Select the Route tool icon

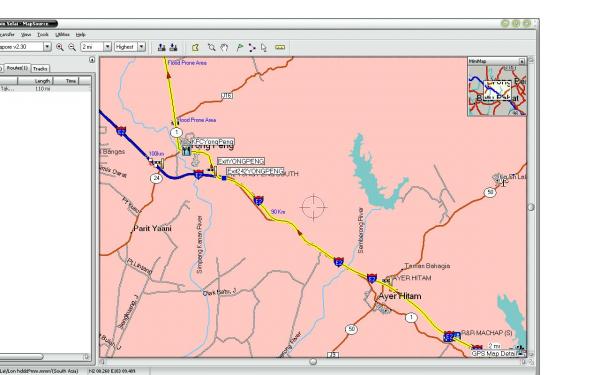pyautogui.click(x=252, y=47)
